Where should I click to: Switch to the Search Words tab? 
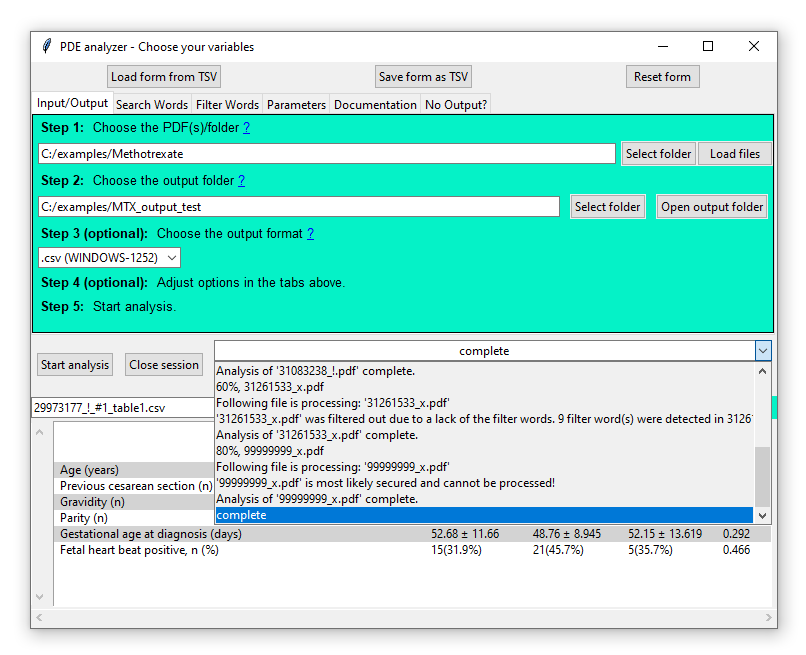pyautogui.click(x=152, y=105)
